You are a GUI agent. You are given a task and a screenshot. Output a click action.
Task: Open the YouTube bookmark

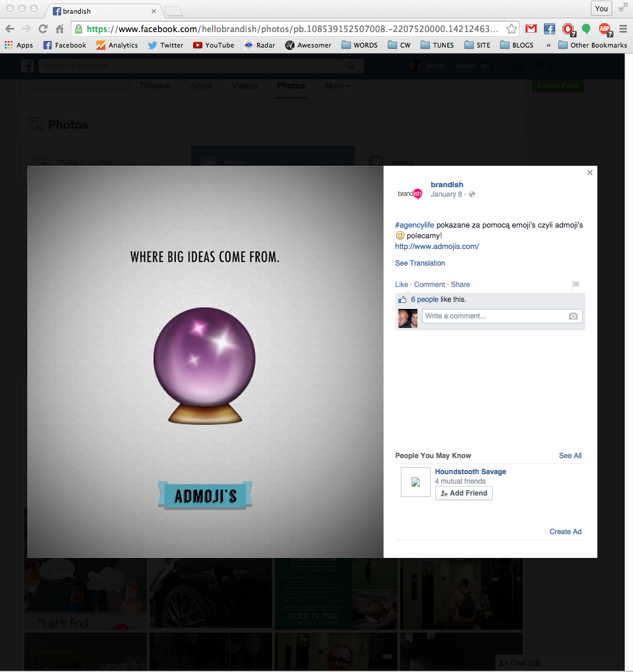[x=213, y=45]
